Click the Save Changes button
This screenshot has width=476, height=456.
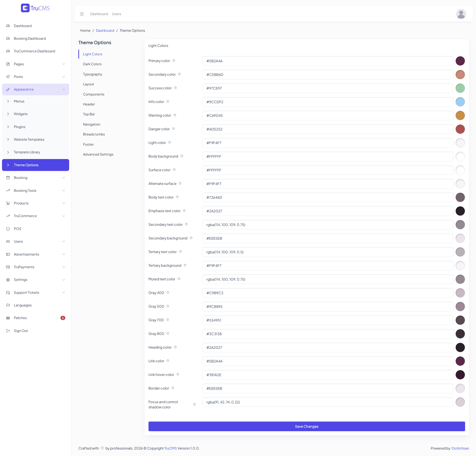click(307, 426)
